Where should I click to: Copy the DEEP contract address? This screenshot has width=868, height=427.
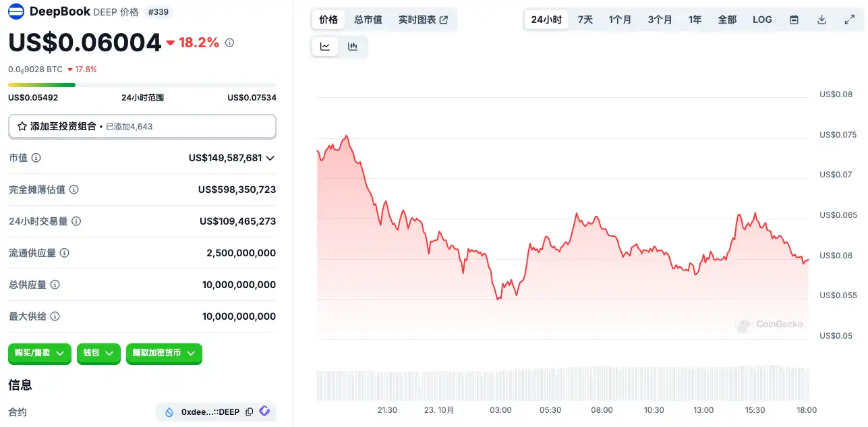pyautogui.click(x=250, y=411)
